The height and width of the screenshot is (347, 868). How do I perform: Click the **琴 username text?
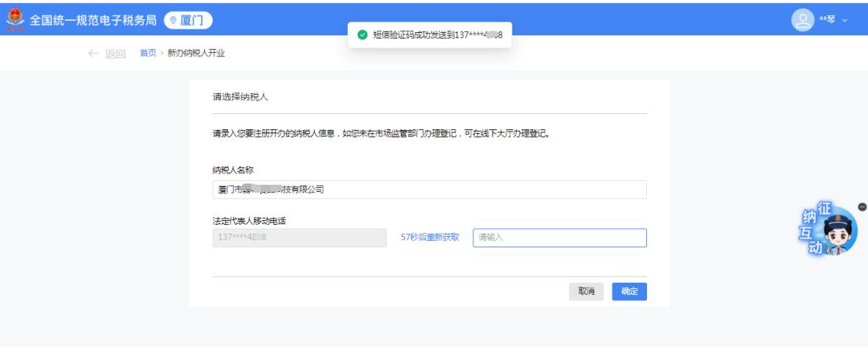click(827, 20)
